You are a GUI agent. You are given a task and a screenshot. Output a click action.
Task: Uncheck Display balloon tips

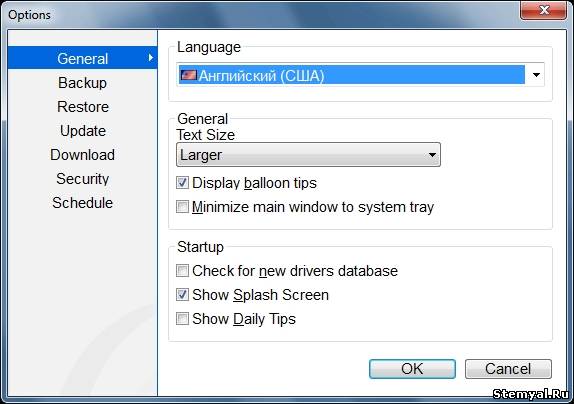coord(182,183)
